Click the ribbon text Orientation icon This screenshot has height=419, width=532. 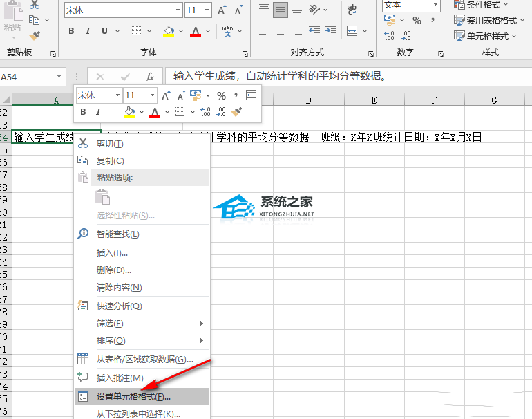click(314, 10)
